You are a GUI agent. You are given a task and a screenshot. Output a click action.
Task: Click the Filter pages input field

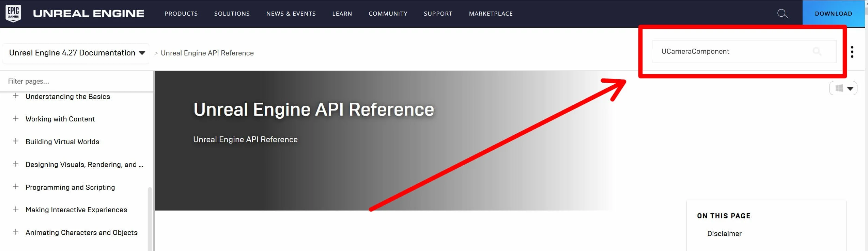coord(77,81)
